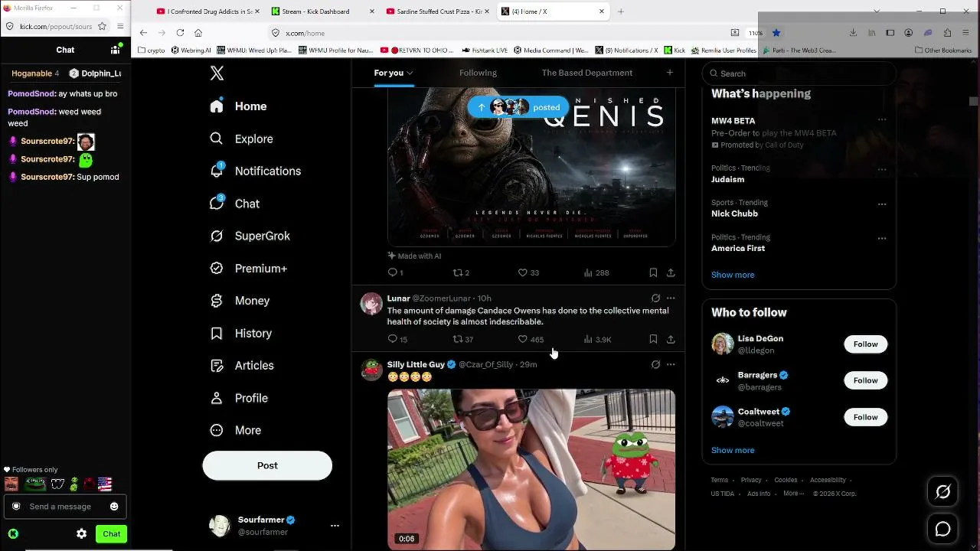Image resolution: width=980 pixels, height=551 pixels.
Task: Open account options next to Sourfarmer
Action: click(335, 526)
